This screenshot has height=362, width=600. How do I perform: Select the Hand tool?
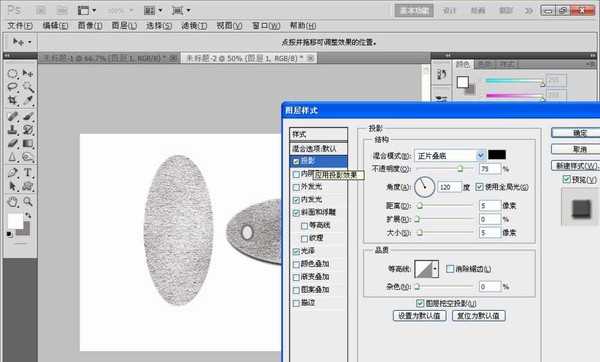[x=13, y=201]
